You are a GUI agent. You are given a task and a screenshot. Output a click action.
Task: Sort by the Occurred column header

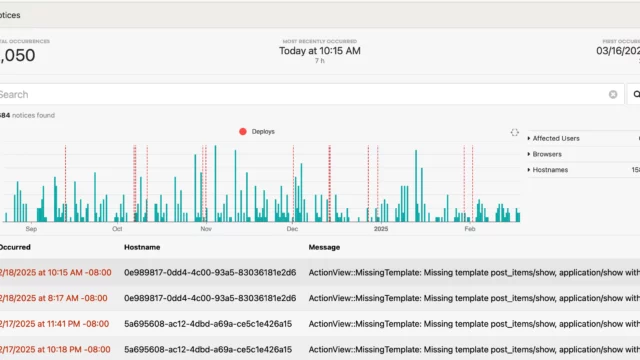[15, 247]
